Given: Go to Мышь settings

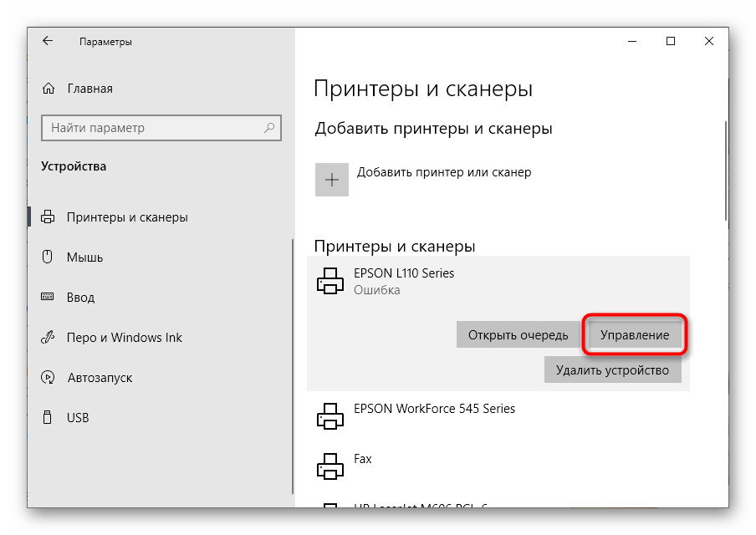Looking at the screenshot, I should [84, 257].
